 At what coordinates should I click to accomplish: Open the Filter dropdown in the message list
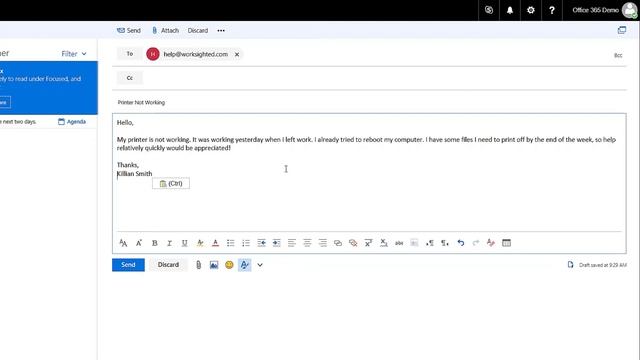click(74, 54)
